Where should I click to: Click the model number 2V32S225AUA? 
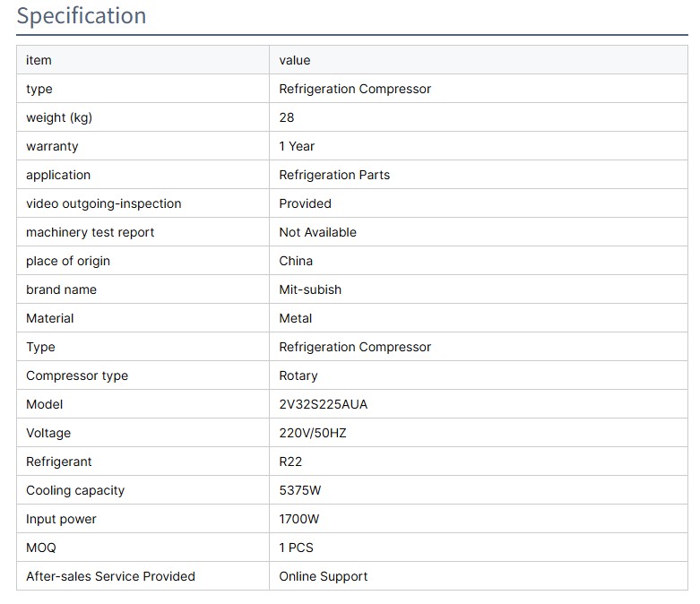324,404
